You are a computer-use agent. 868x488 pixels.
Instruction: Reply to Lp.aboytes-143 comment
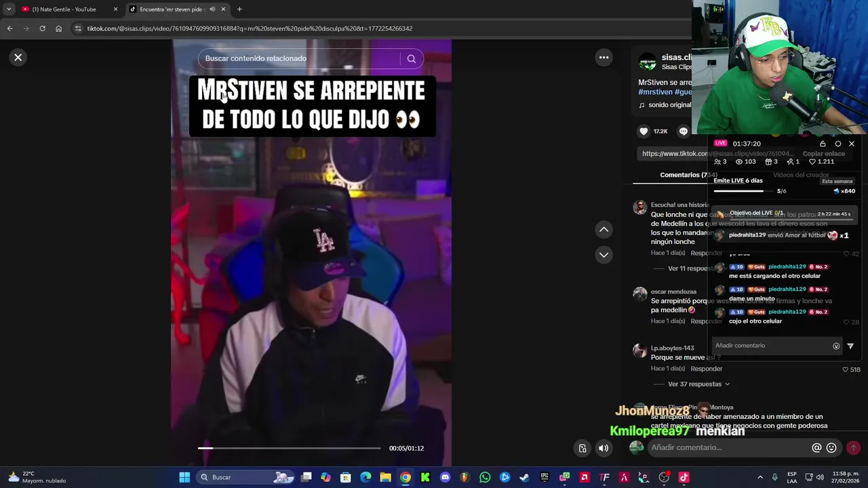(707, 369)
